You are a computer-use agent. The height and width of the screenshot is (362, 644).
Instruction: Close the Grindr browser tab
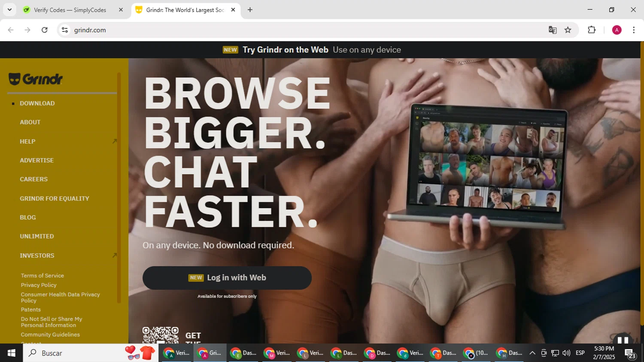(233, 10)
